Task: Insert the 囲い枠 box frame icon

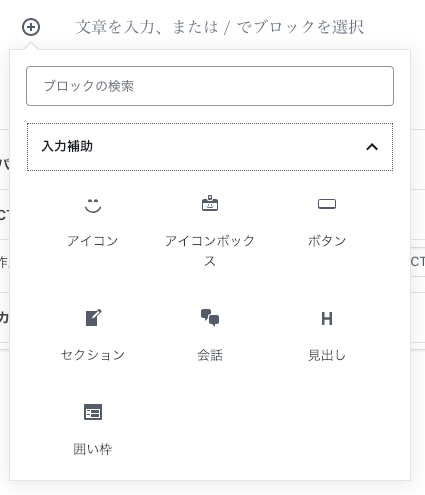Action: pyautogui.click(x=93, y=412)
